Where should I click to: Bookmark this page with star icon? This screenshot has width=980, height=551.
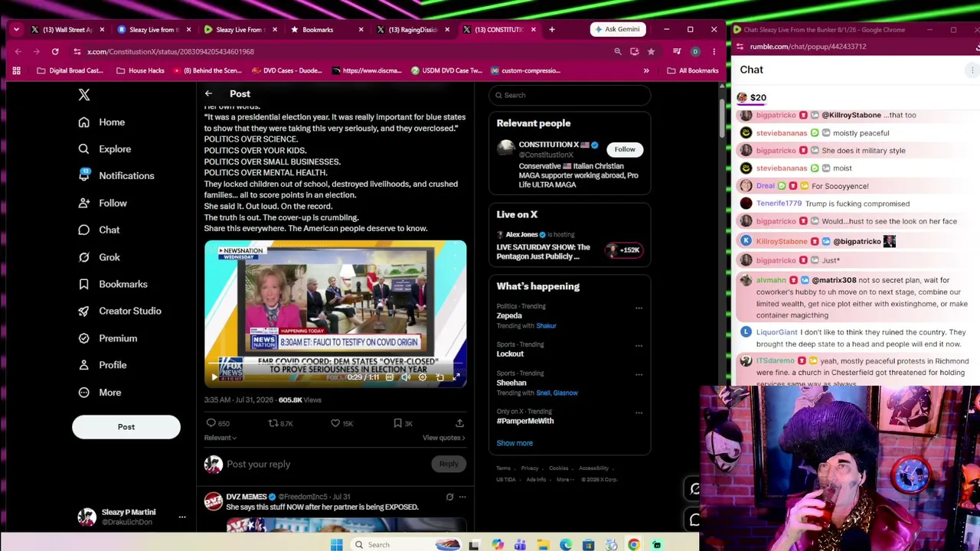(651, 51)
